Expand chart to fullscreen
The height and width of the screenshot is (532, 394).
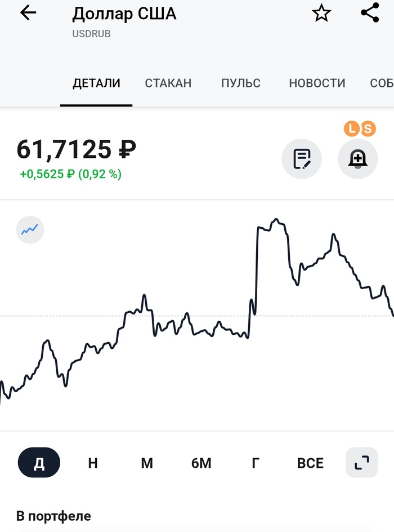pyautogui.click(x=361, y=463)
